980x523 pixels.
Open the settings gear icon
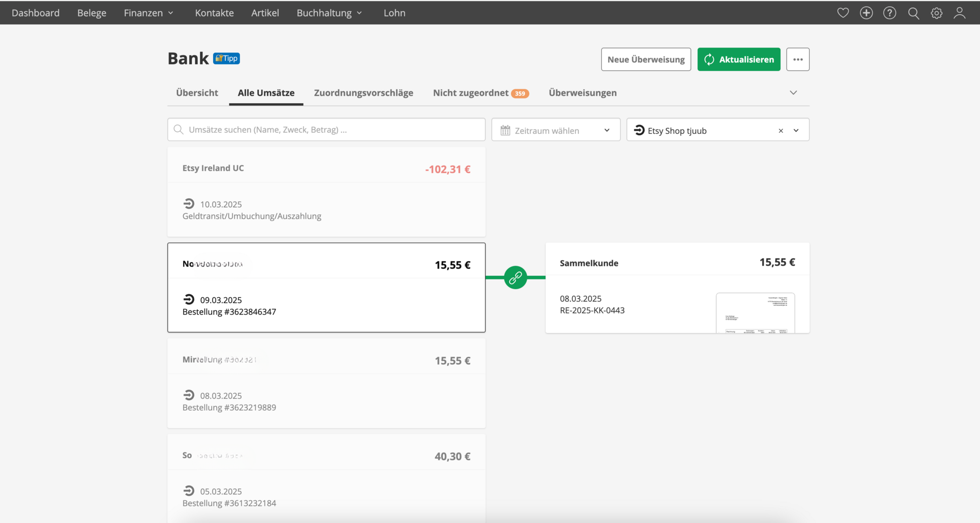coord(936,13)
